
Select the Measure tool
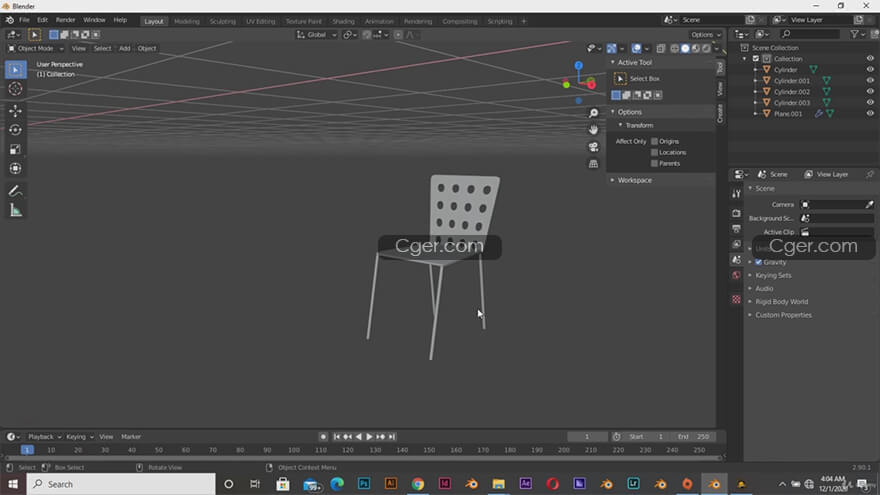pyautogui.click(x=15, y=211)
